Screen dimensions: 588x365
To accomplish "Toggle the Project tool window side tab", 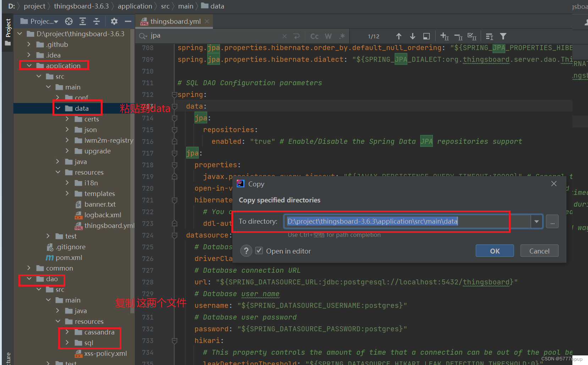I will coord(8,33).
